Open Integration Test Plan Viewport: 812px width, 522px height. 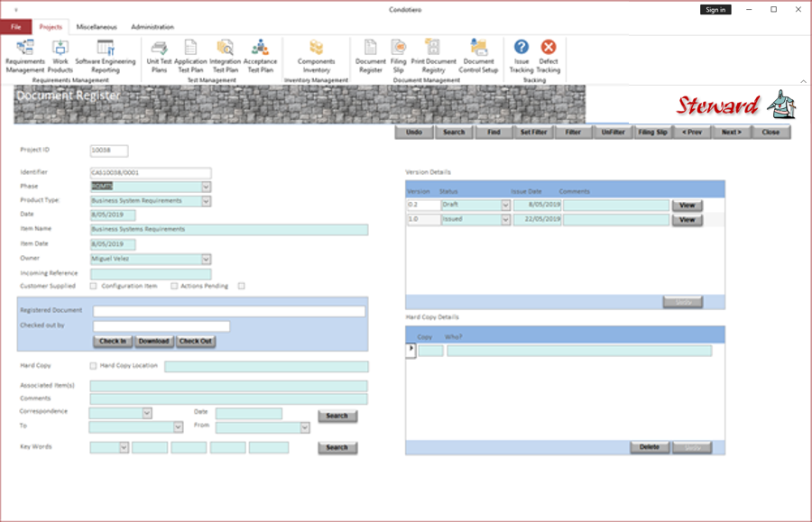click(x=226, y=56)
